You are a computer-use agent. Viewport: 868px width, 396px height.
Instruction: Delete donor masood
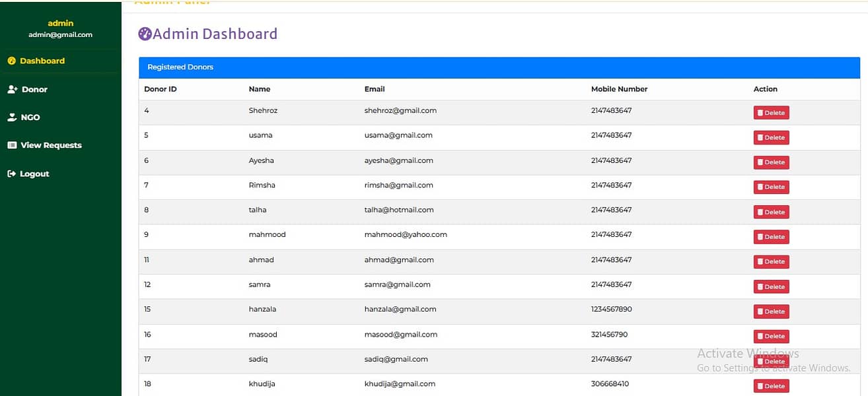click(x=771, y=336)
